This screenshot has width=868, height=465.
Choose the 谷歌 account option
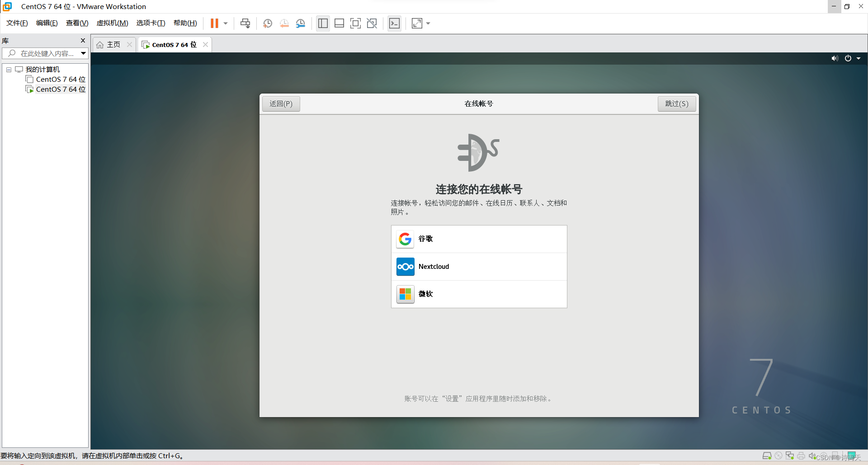[x=479, y=239]
